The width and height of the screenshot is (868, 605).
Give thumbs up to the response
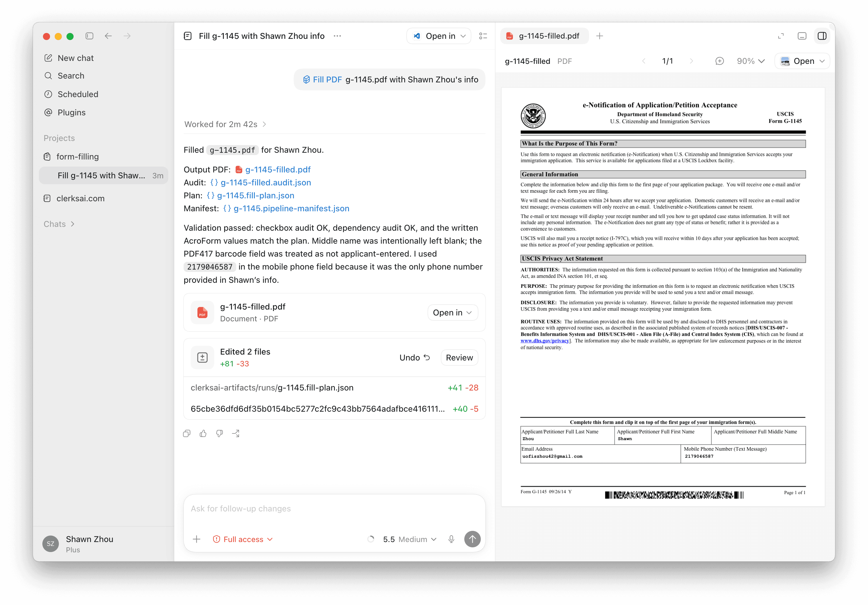[203, 433]
